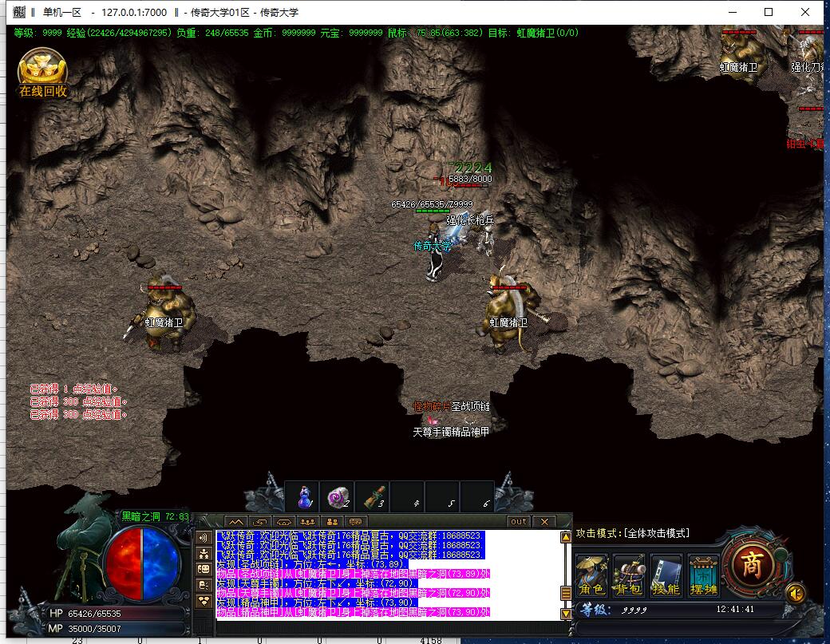This screenshot has width=830, height=644.
Task: Click the X button on the chat bar
Action: coord(544,522)
